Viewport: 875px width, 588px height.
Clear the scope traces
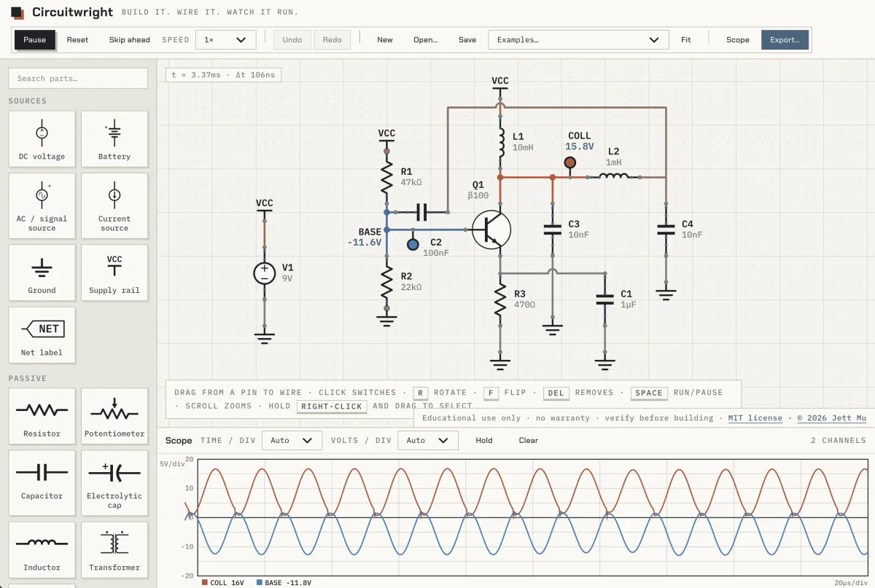click(x=529, y=440)
